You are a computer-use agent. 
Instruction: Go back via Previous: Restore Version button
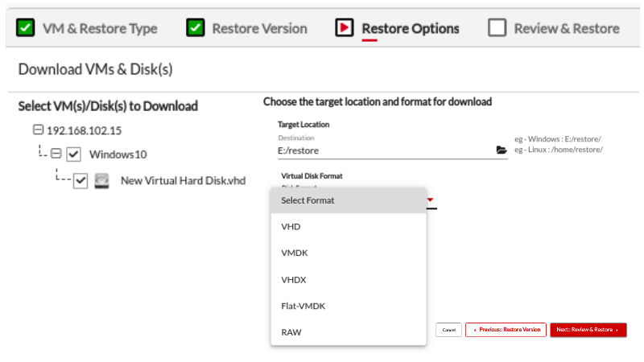click(x=506, y=330)
